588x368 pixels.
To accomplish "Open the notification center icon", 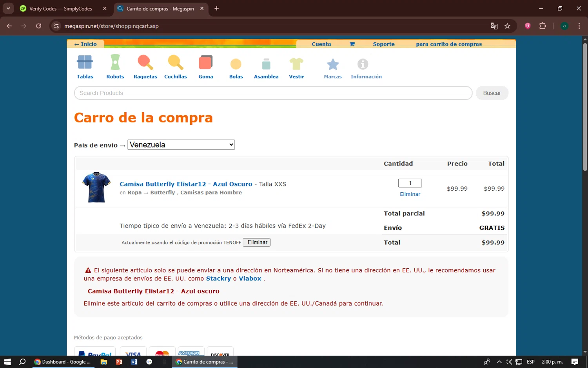I will click(575, 362).
